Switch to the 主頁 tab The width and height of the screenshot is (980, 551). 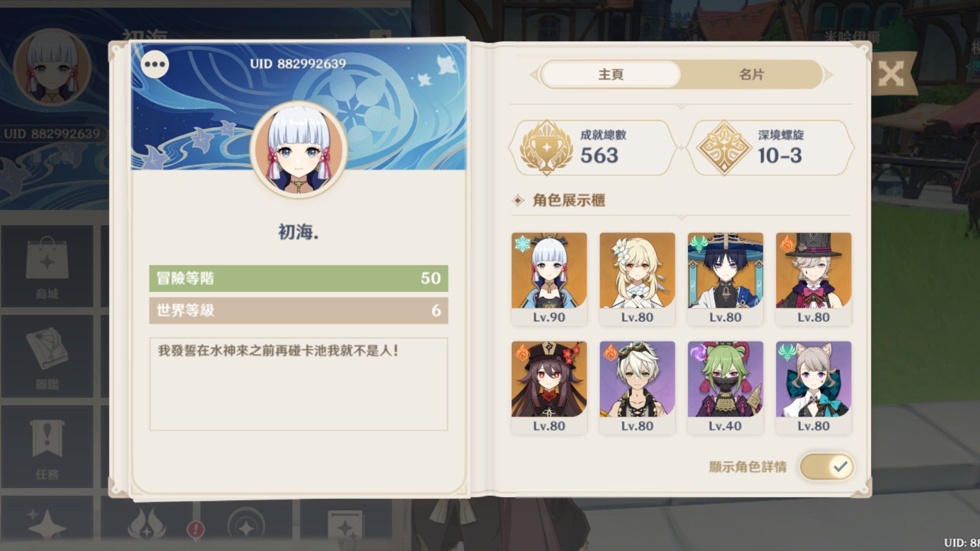611,74
